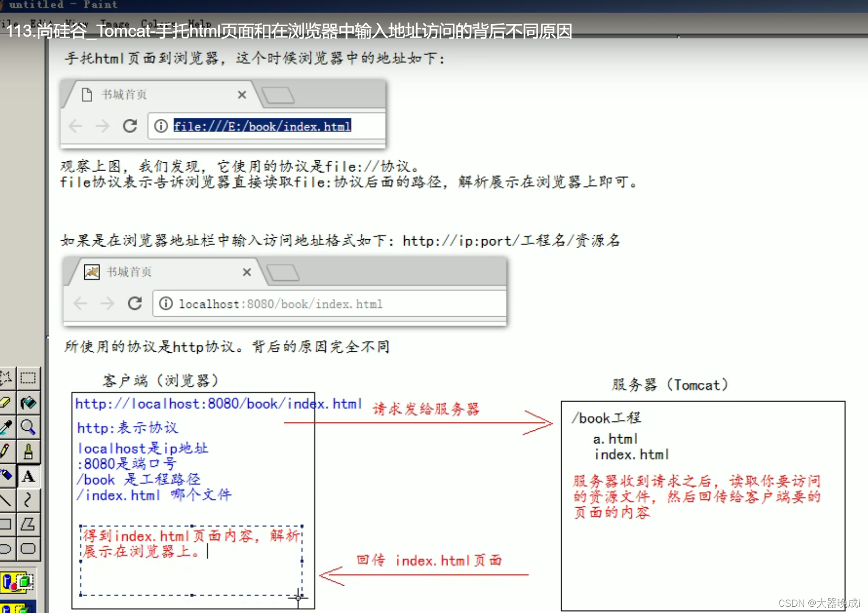The image size is (868, 613).
Task: Open the Edit menu
Action: (40, 24)
